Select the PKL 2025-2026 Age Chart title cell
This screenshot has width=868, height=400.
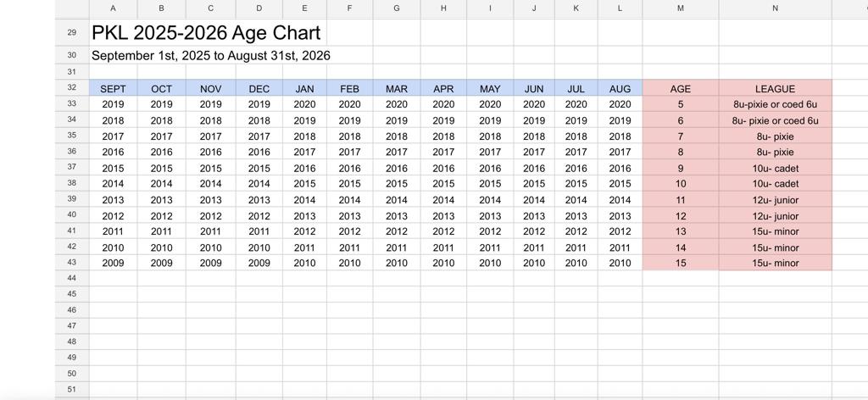click(206, 33)
